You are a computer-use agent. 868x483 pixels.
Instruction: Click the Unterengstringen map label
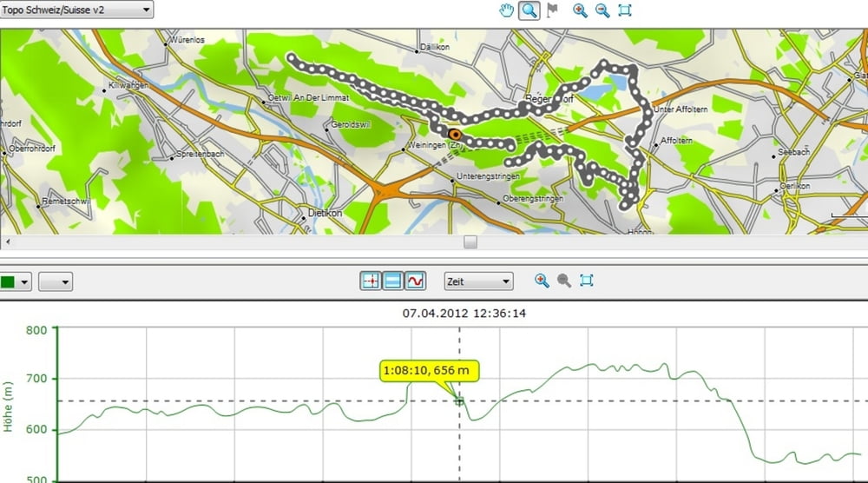click(x=488, y=176)
